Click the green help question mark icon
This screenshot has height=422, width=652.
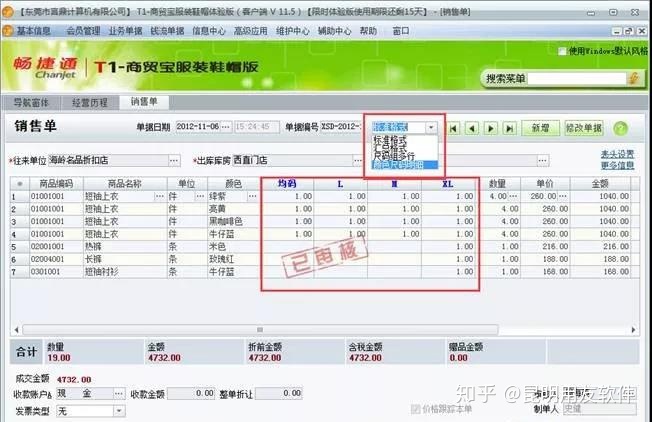620,129
